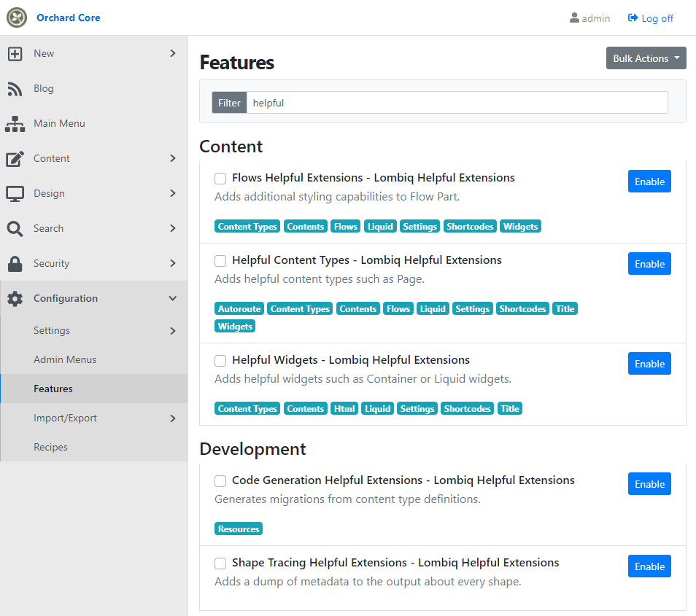
Task: Expand the Import/Export submenu chevron
Action: click(x=173, y=418)
